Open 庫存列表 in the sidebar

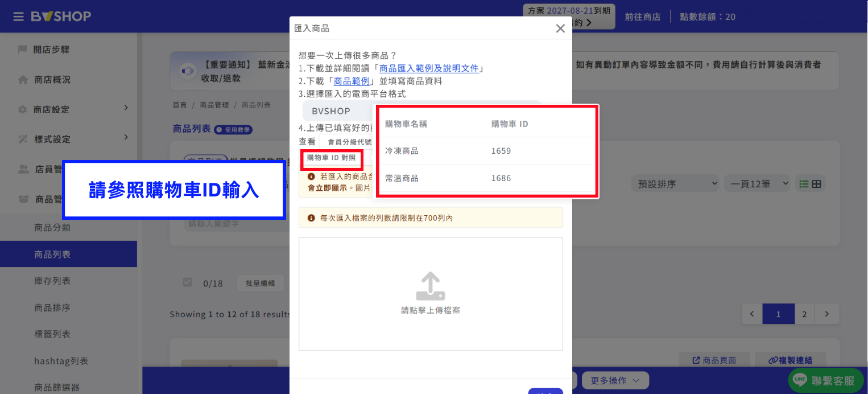tap(52, 281)
